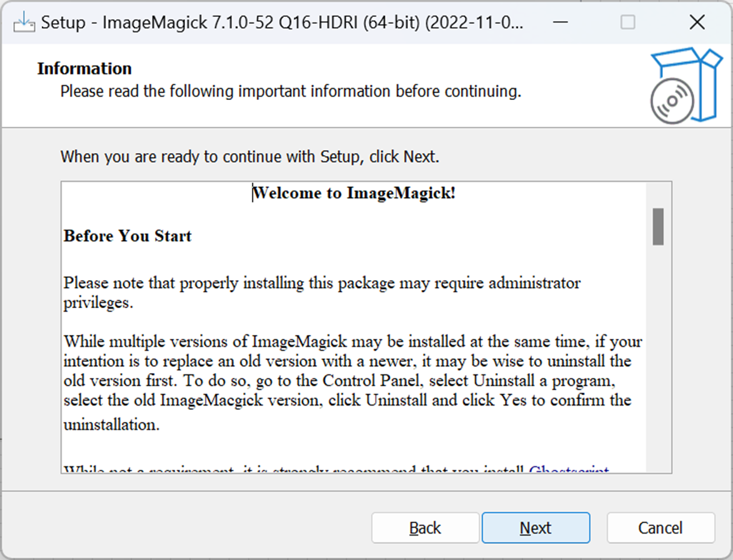Click the box-and-disc setup wizard icon

(x=686, y=86)
